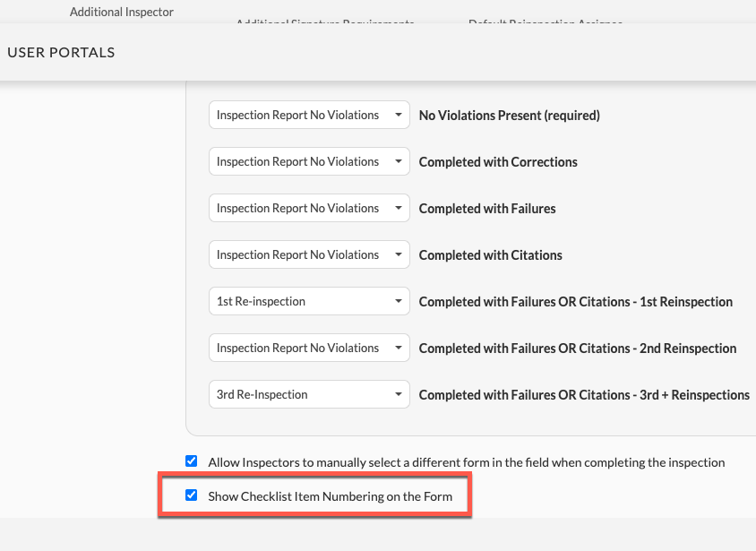Click the Show Checklist Item Numbering on the Form label
756x551 pixels.
point(331,496)
